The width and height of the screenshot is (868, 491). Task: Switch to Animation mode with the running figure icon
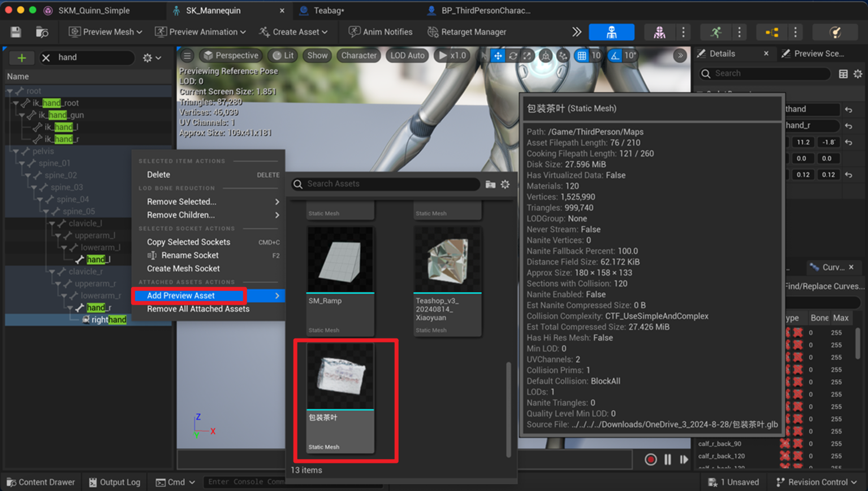[x=716, y=32]
